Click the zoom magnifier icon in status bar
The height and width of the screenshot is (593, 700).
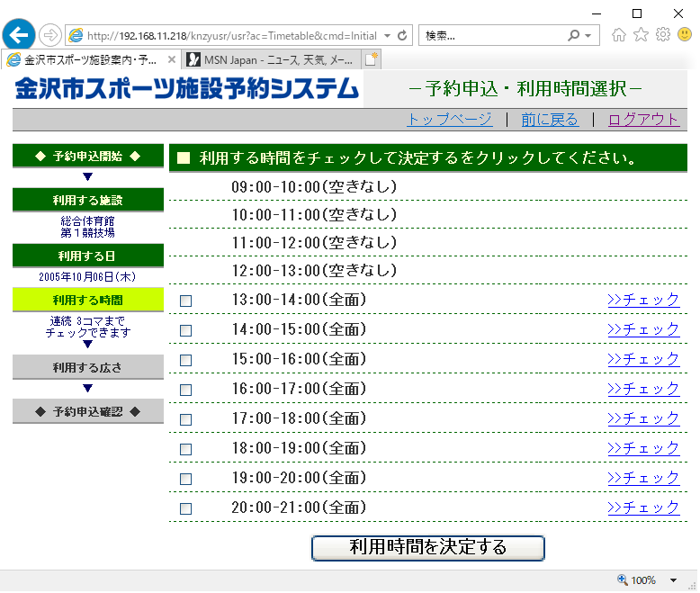click(623, 580)
